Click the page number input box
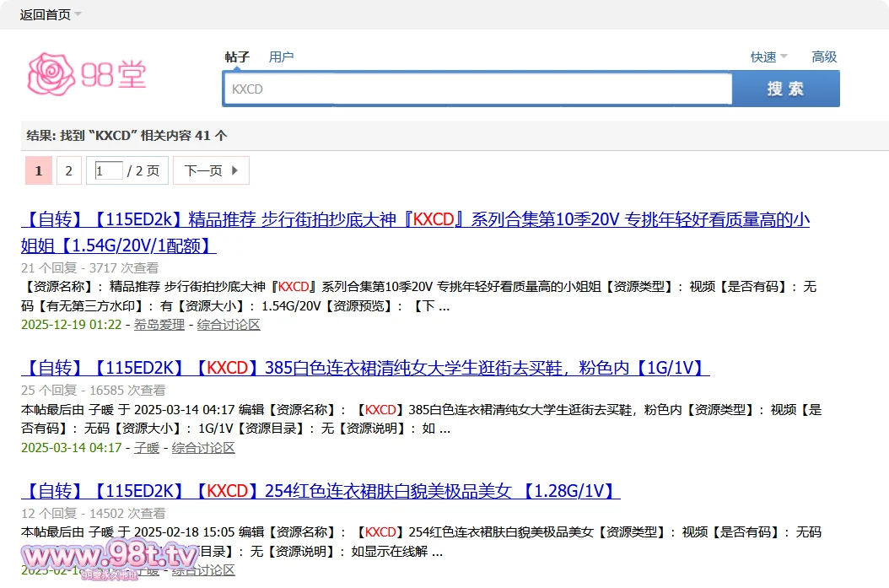 (108, 170)
